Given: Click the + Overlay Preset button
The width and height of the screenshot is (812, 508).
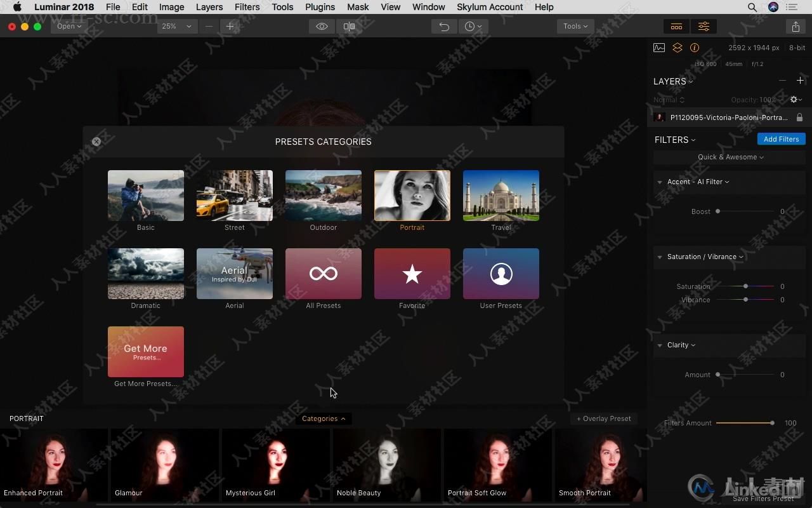Looking at the screenshot, I should pyautogui.click(x=603, y=418).
